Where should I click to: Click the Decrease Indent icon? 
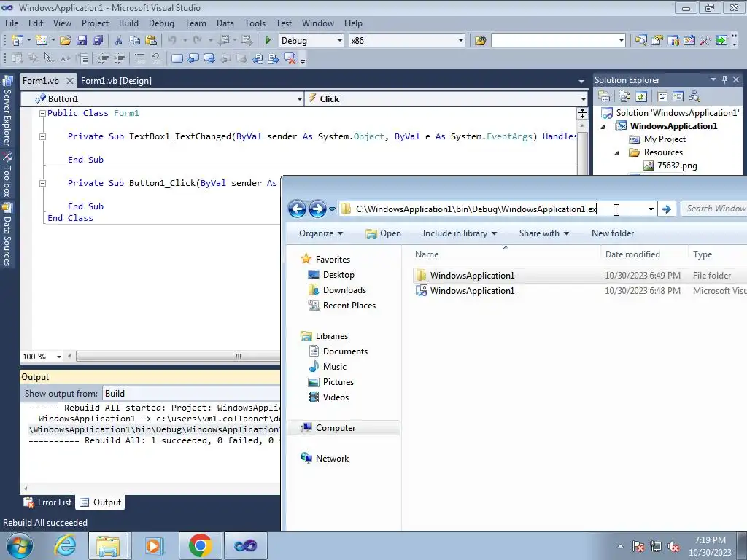pyautogui.click(x=103, y=58)
